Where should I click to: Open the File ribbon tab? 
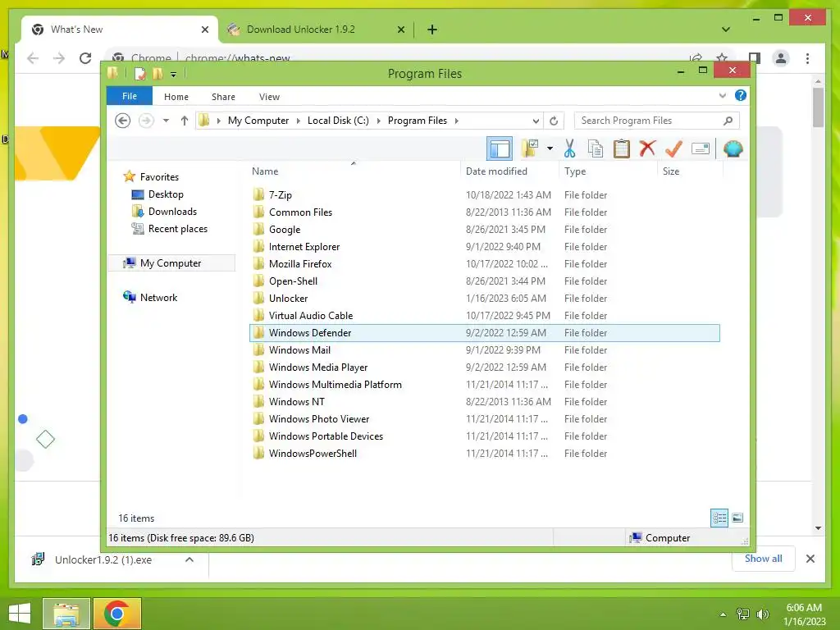click(x=130, y=96)
